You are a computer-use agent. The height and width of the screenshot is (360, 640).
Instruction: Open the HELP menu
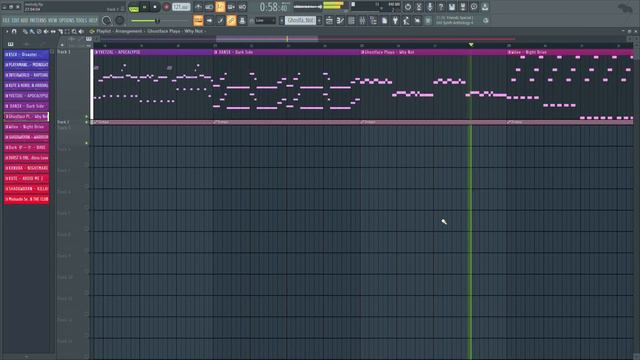point(93,20)
